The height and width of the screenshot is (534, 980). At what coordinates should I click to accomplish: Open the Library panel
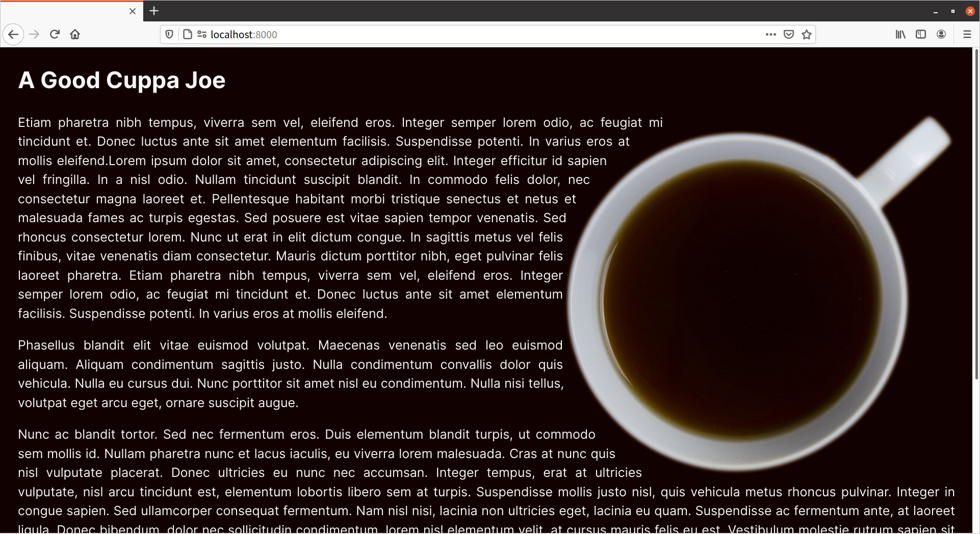click(x=900, y=34)
